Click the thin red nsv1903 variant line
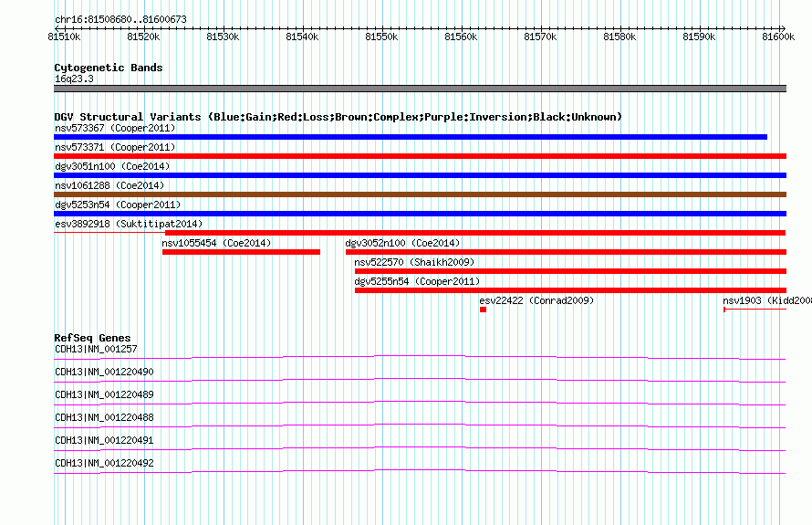 tap(755, 310)
